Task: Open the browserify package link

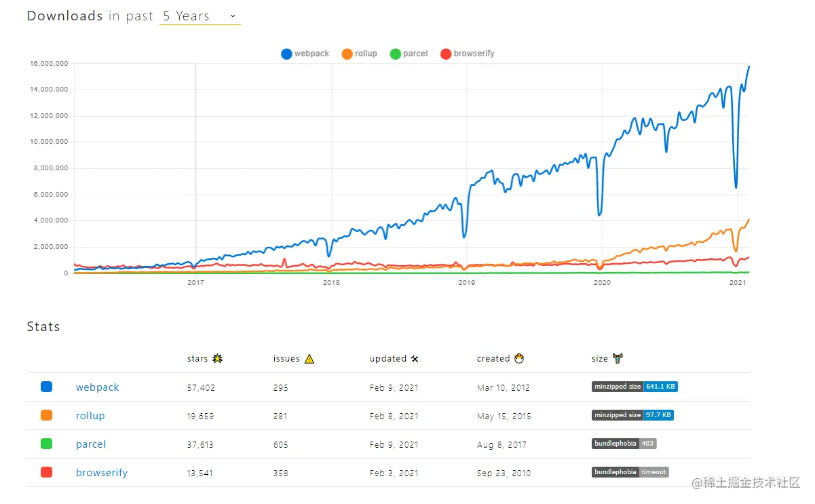Action: click(x=102, y=473)
